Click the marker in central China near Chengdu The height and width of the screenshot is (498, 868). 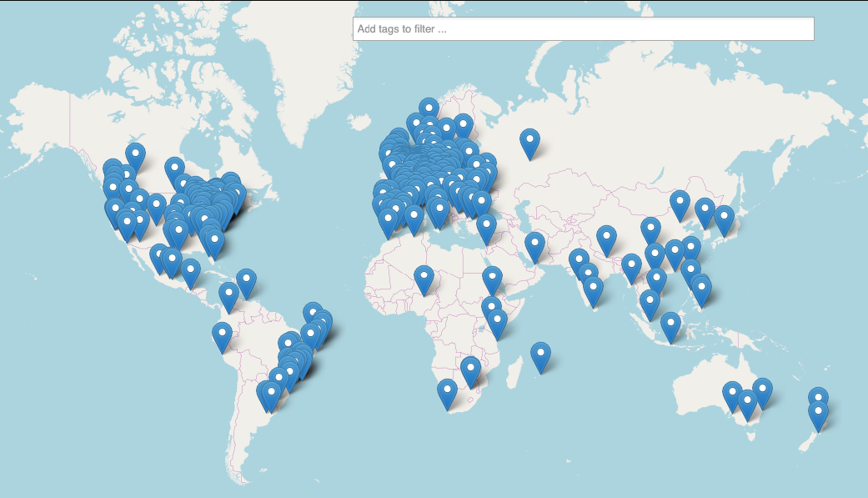click(650, 232)
